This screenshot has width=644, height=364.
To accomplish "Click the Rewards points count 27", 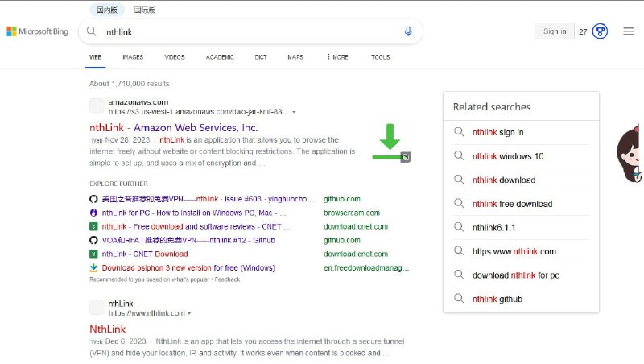I will click(x=583, y=31).
